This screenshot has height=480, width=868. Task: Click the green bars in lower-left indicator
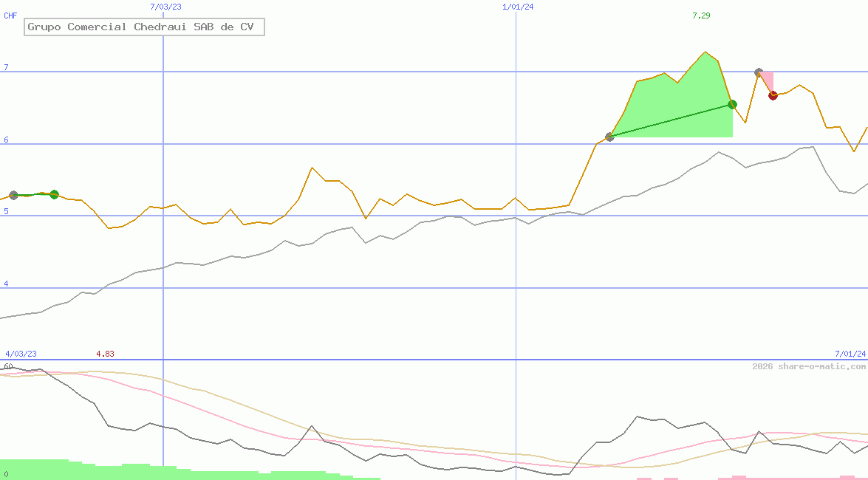[44, 469]
